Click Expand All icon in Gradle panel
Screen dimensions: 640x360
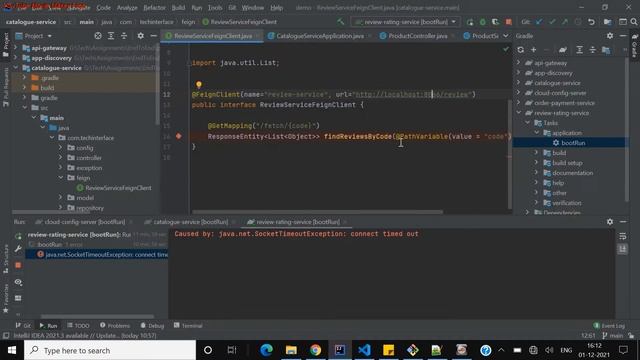579,50
